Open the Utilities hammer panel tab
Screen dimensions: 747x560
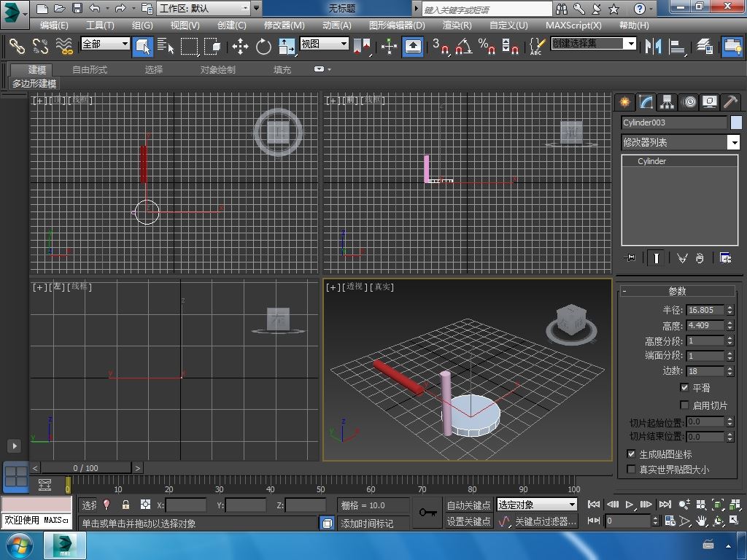[729, 102]
